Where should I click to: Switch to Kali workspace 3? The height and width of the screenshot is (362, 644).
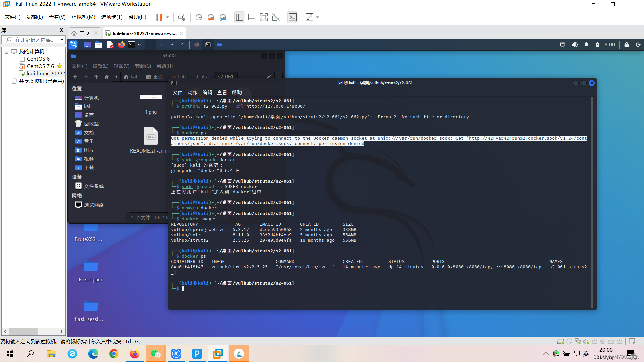coord(172,45)
